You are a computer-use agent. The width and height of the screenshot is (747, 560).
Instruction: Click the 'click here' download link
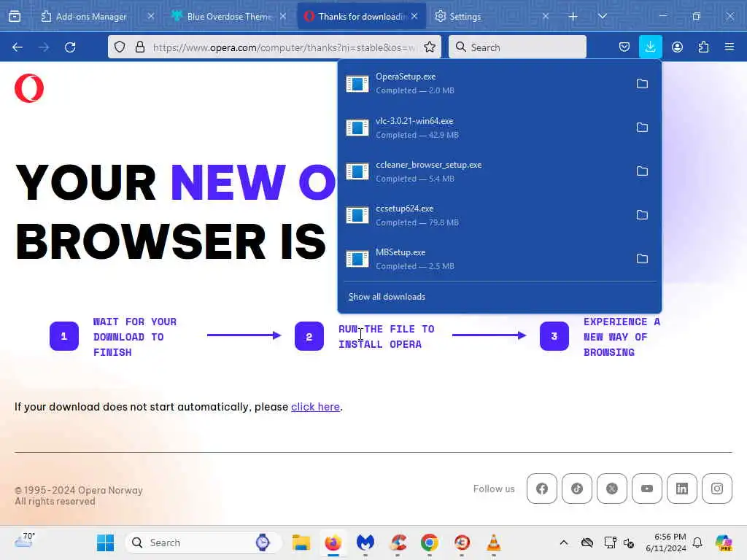coord(315,407)
